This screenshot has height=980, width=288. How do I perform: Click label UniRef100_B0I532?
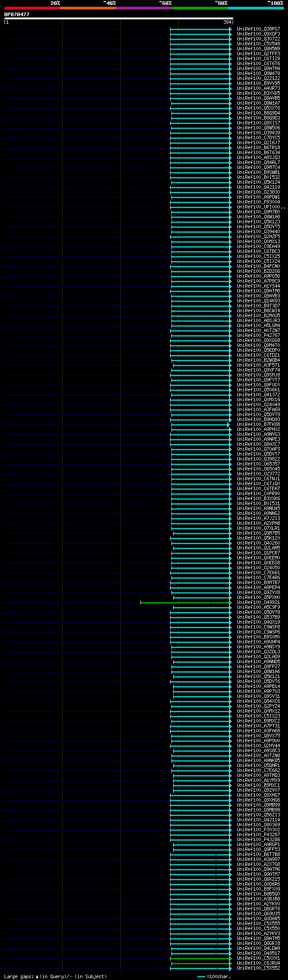[x=258, y=177]
